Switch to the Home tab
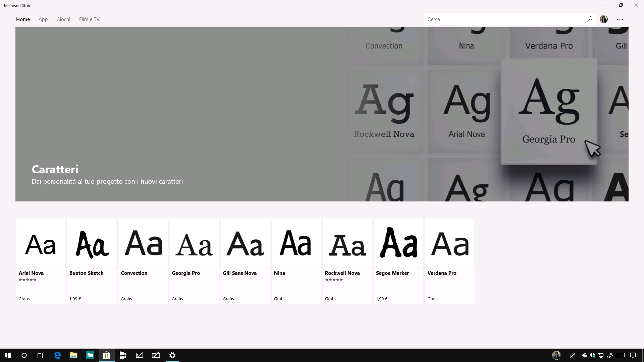 [23, 19]
